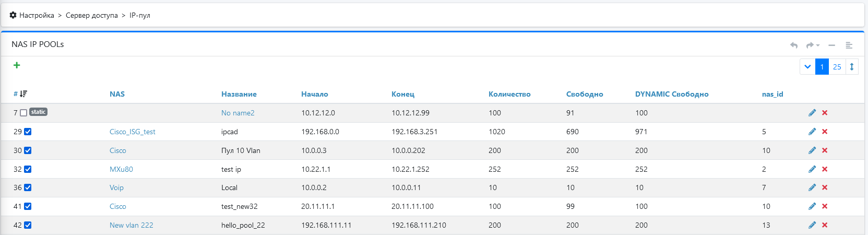The height and width of the screenshot is (235, 868).
Task: Delete the test_new32 pool entry
Action: [x=825, y=206]
